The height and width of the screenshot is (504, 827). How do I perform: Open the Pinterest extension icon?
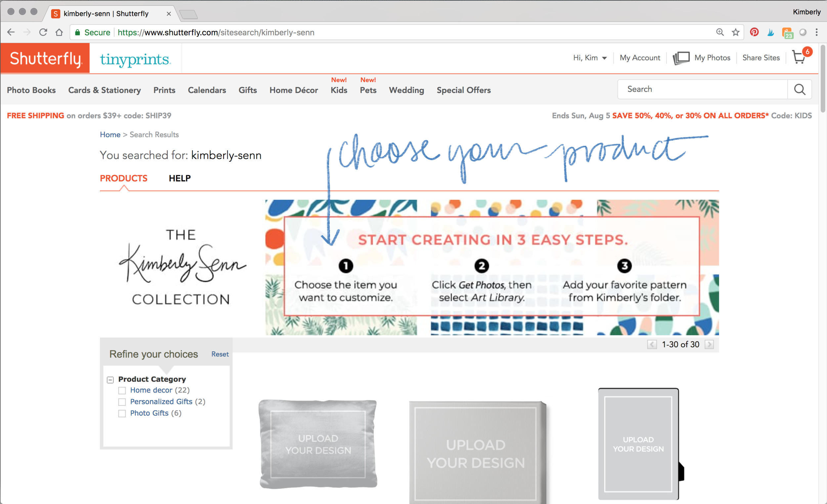coord(754,32)
